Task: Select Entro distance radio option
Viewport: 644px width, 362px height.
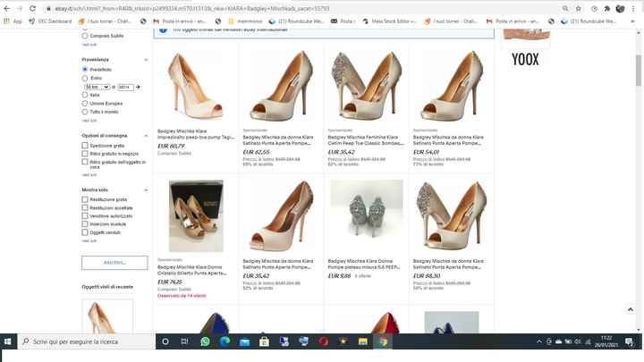Action: coord(85,78)
